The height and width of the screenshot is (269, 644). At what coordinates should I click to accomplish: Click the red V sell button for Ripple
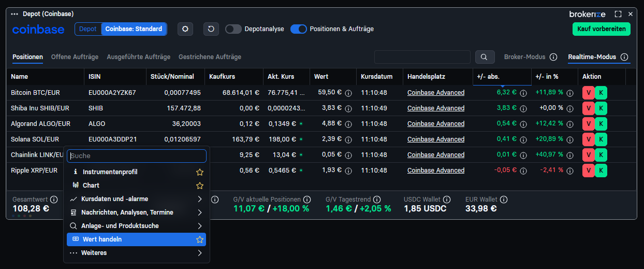(x=589, y=171)
